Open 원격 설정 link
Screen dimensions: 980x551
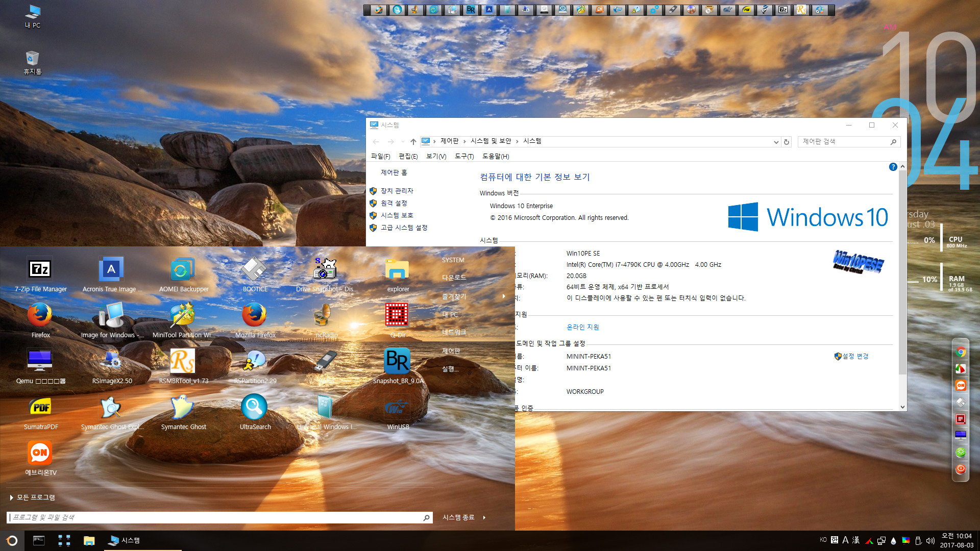(394, 203)
